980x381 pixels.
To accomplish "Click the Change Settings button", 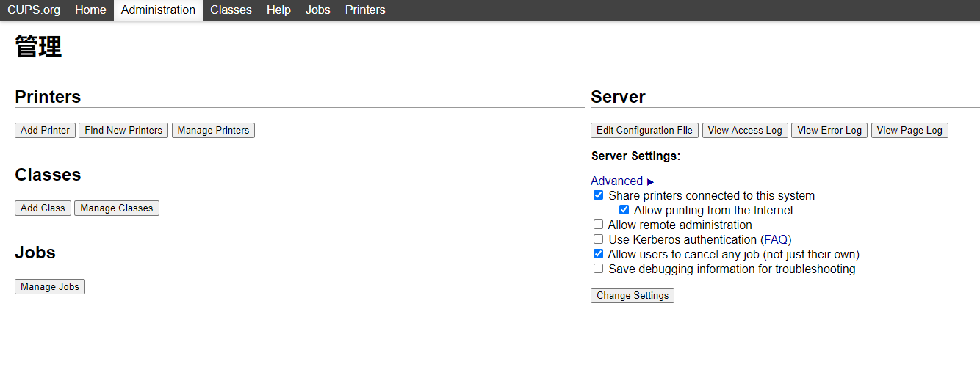I will point(633,295).
